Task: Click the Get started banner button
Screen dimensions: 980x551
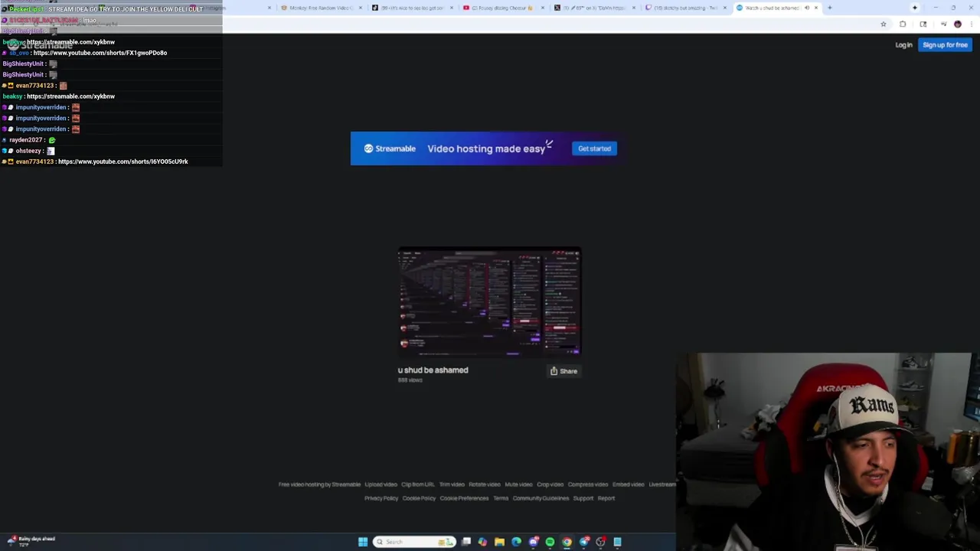Action: click(594, 148)
